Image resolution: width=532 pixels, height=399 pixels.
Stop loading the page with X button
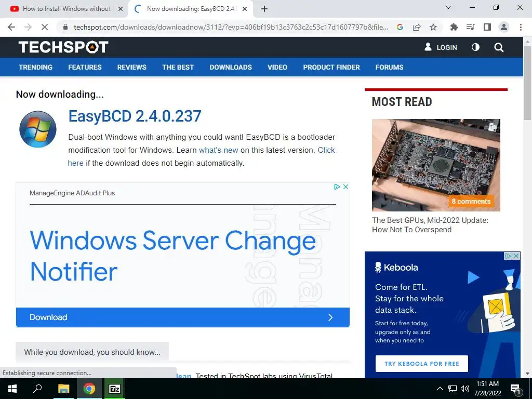pos(45,27)
